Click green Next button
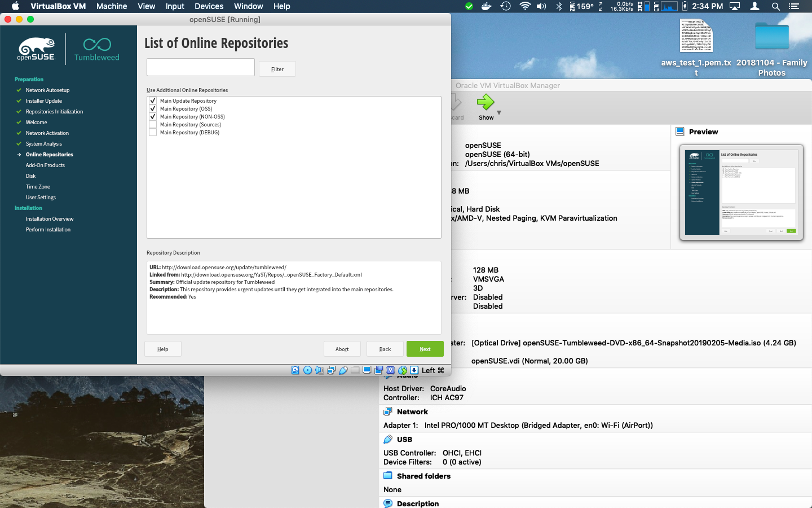812x508 pixels. tap(425, 349)
